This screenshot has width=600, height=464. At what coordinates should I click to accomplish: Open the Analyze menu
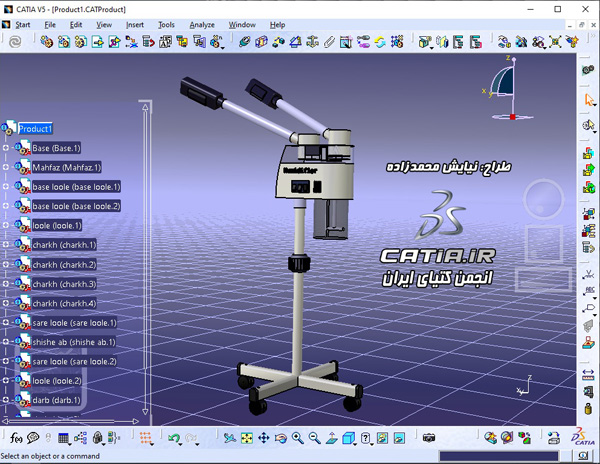[202, 25]
